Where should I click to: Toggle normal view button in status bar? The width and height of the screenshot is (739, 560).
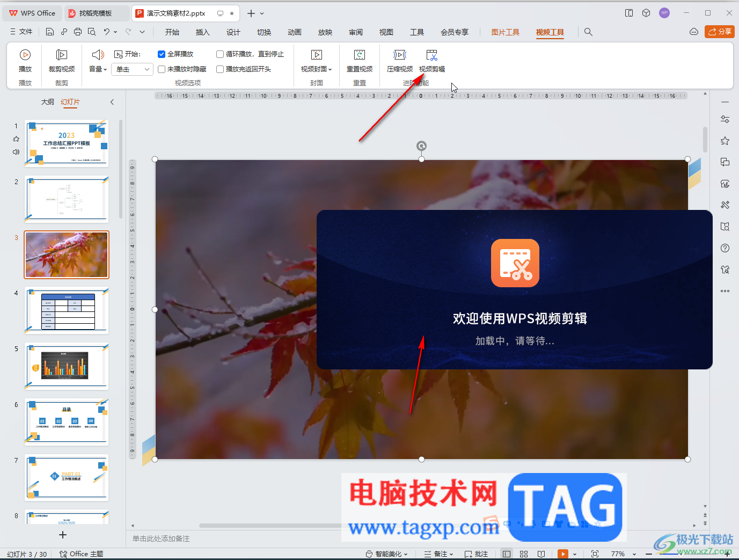pyautogui.click(x=506, y=554)
